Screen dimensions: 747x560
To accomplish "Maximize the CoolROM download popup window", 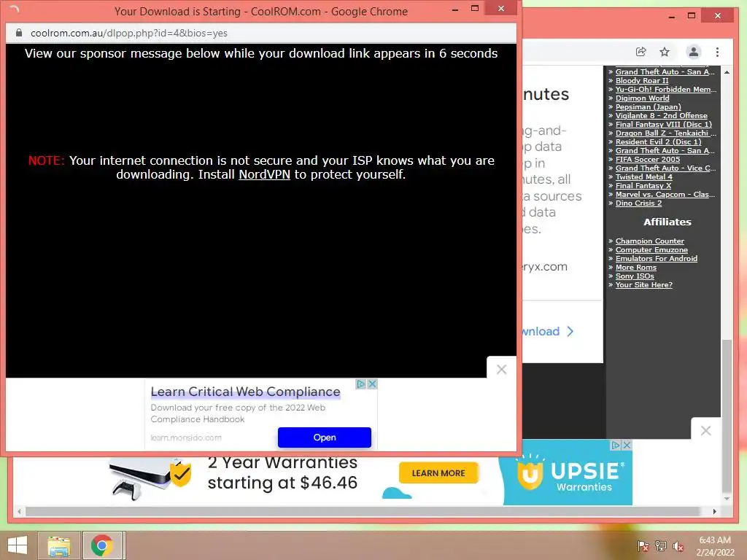I will (x=474, y=8).
